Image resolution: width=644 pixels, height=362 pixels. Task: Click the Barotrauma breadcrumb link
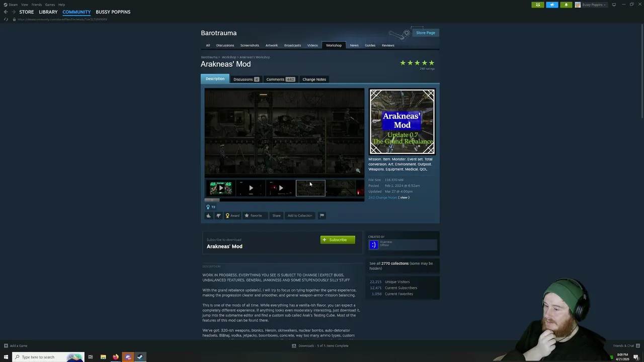point(209,57)
